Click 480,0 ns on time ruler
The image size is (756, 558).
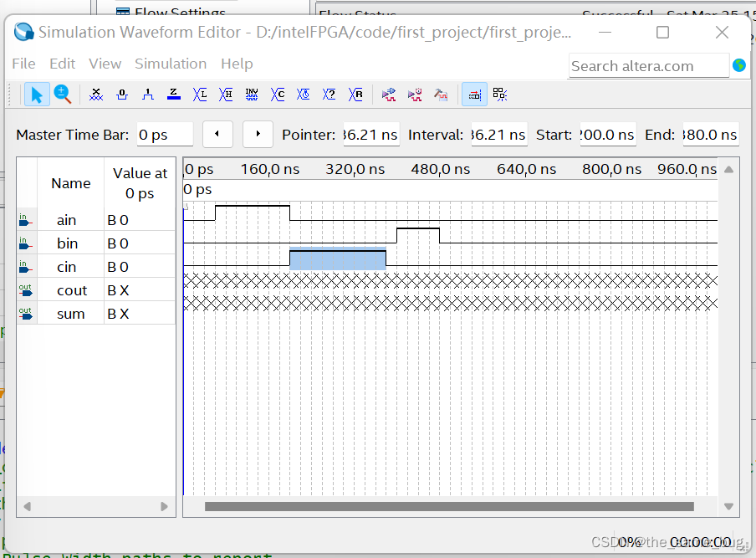[440, 169]
